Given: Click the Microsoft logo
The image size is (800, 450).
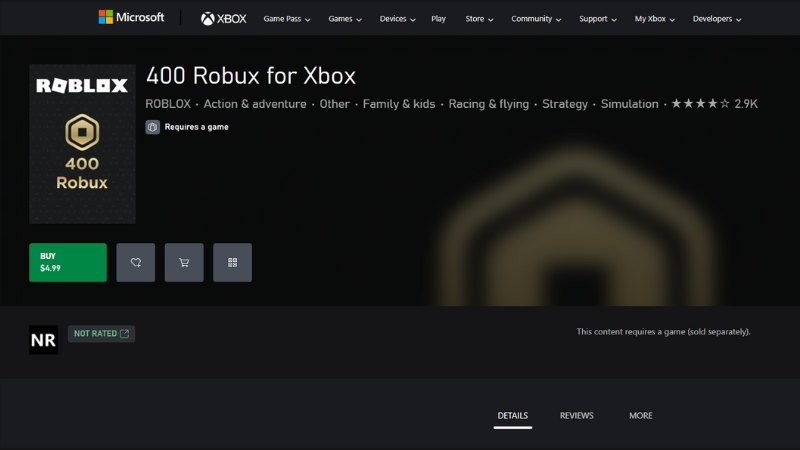Looking at the screenshot, I should pos(131,17).
